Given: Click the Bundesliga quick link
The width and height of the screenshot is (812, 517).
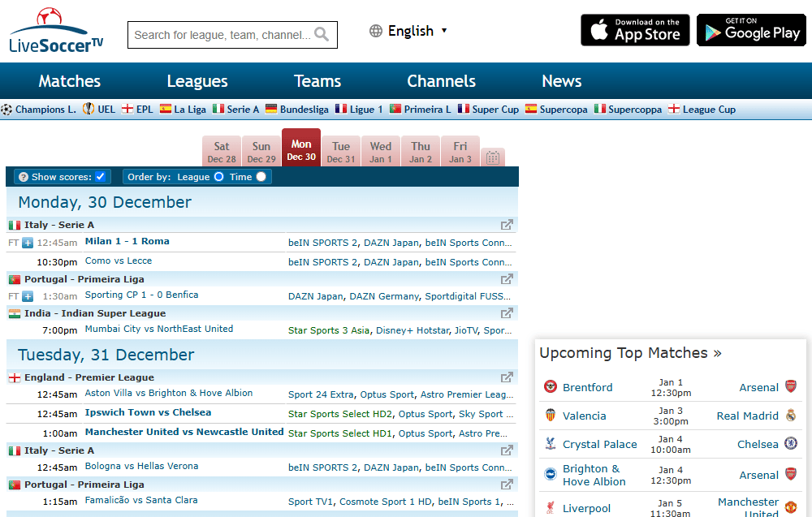Looking at the screenshot, I should pyautogui.click(x=297, y=110).
